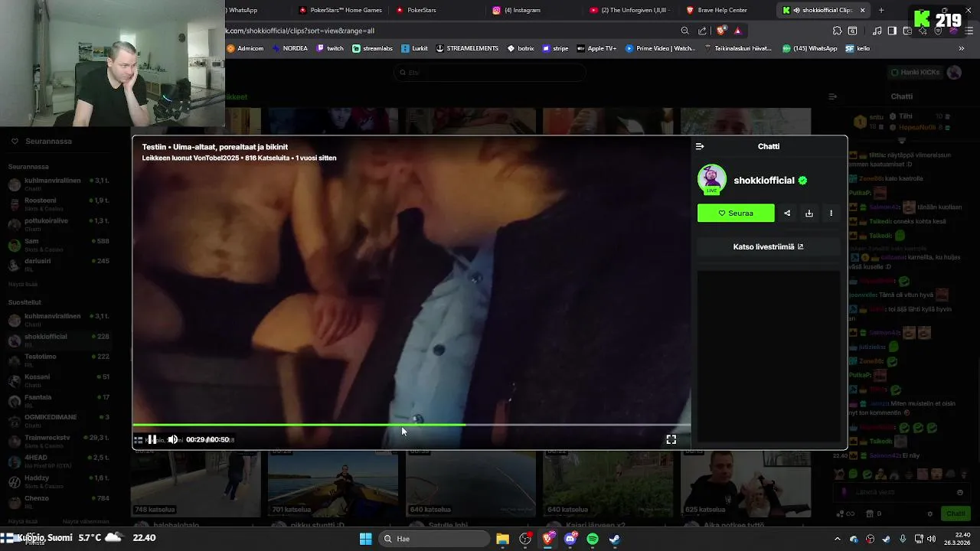This screenshot has height=551, width=980.
Task: Open the kello bookmark
Action: (857, 48)
